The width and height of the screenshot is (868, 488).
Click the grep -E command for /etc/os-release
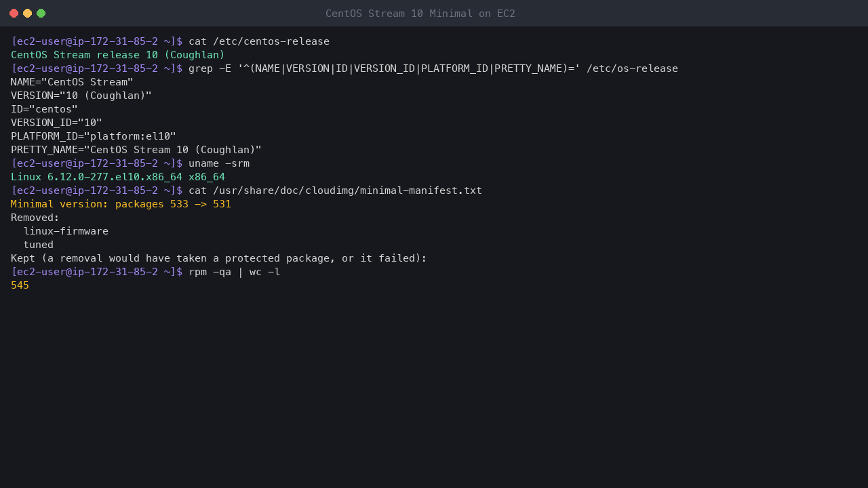433,68
